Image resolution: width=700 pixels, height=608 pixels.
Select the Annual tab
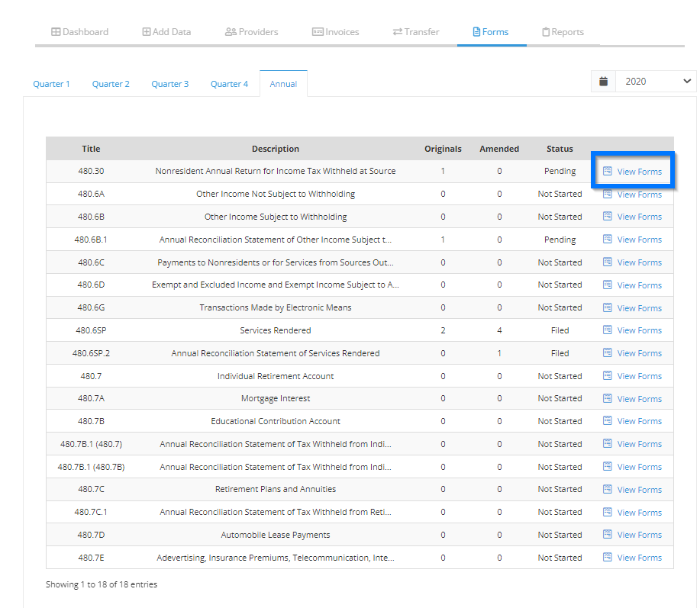tap(283, 84)
